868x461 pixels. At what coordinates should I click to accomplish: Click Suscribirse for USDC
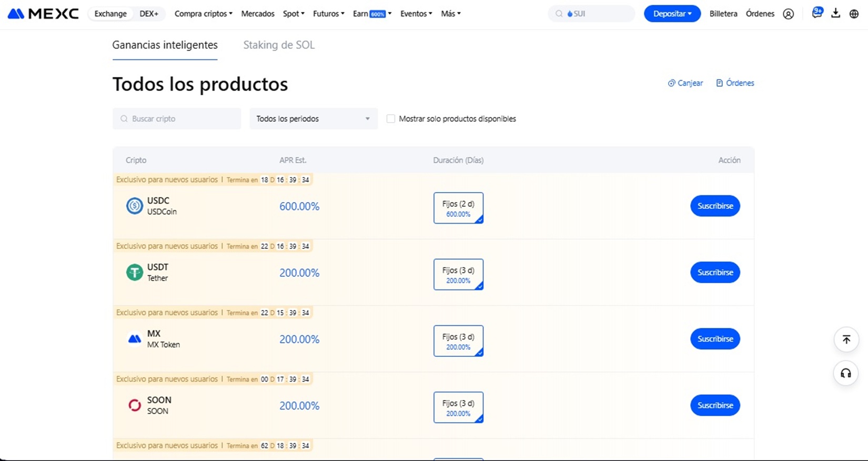click(715, 206)
